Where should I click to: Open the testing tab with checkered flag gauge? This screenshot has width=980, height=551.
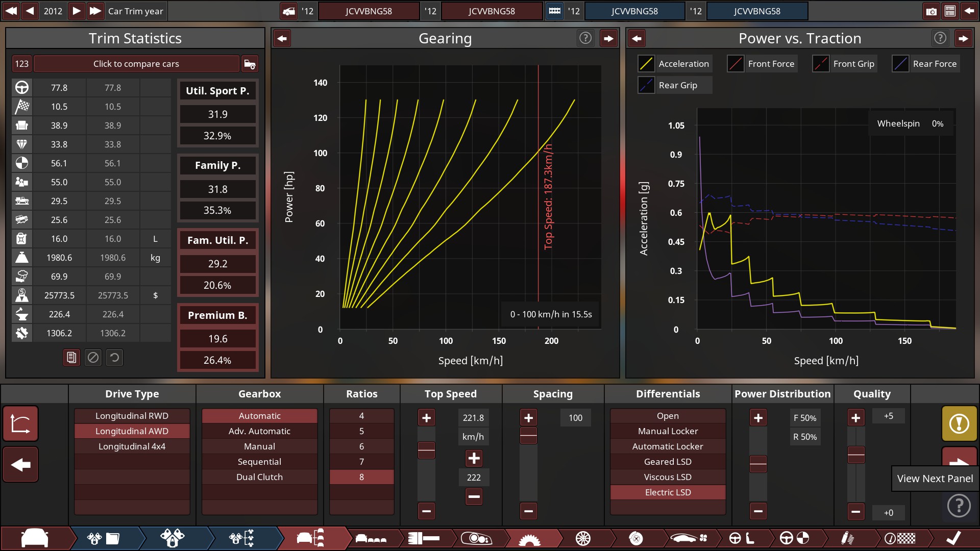coord(900,538)
